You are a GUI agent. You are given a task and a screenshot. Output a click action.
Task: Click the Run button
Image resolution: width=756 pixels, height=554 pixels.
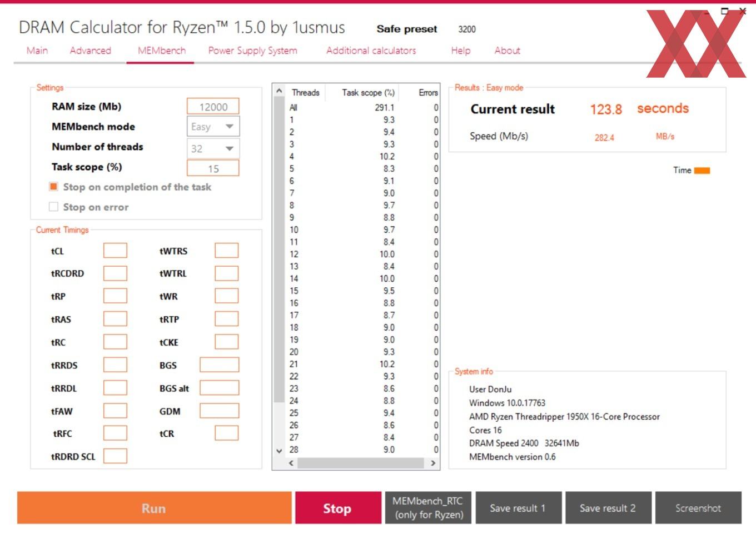154,508
